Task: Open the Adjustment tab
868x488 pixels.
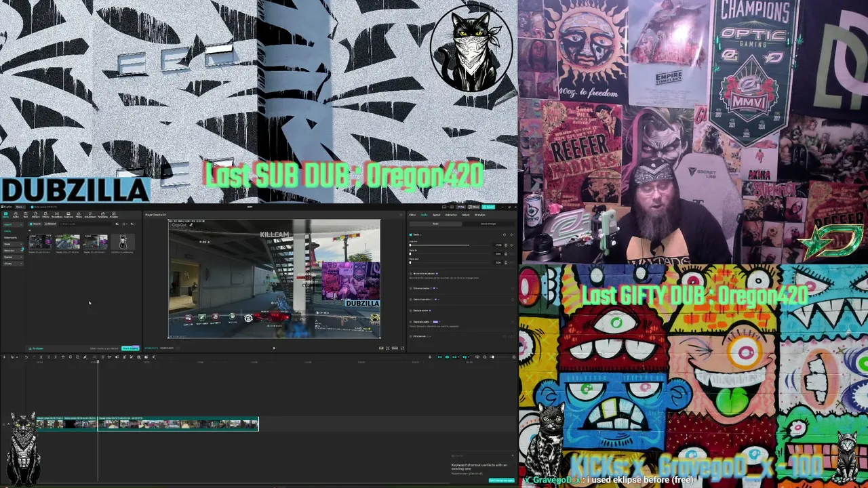Action: coord(90,215)
